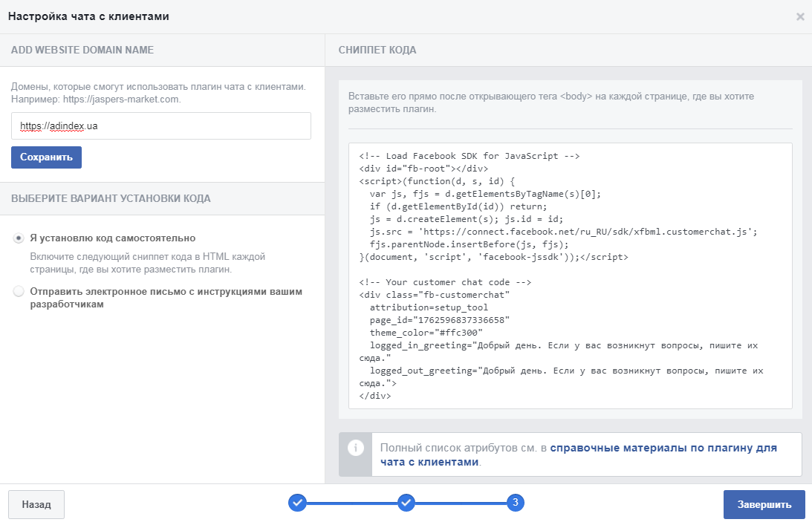Close the chat setup dialog with X
The image size is (812, 525).
coord(800,16)
